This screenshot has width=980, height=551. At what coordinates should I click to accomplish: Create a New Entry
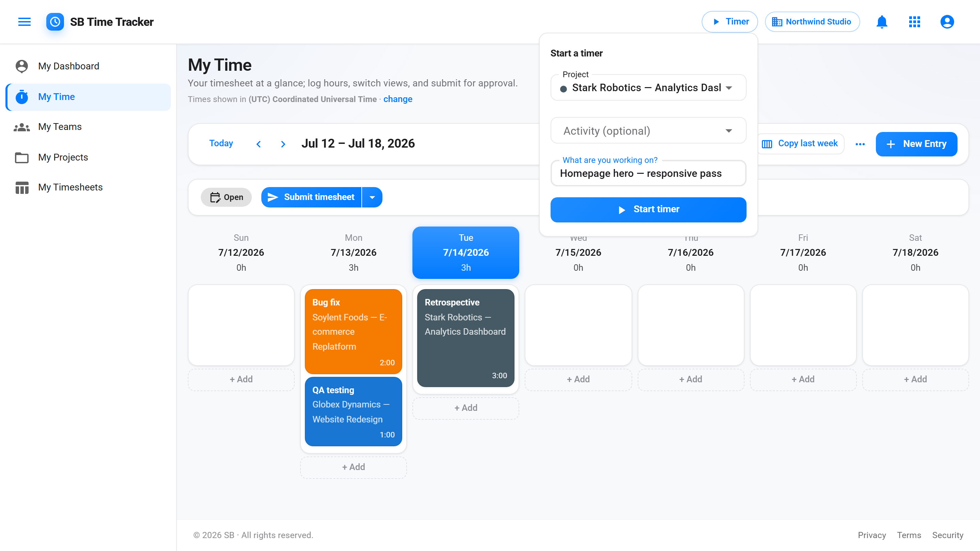tap(916, 144)
